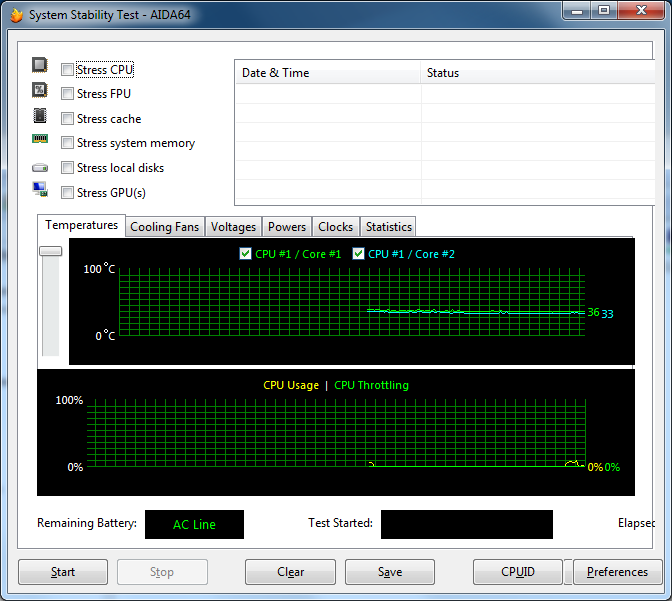Click the cache chip icon beside Stress cache

(x=40, y=115)
